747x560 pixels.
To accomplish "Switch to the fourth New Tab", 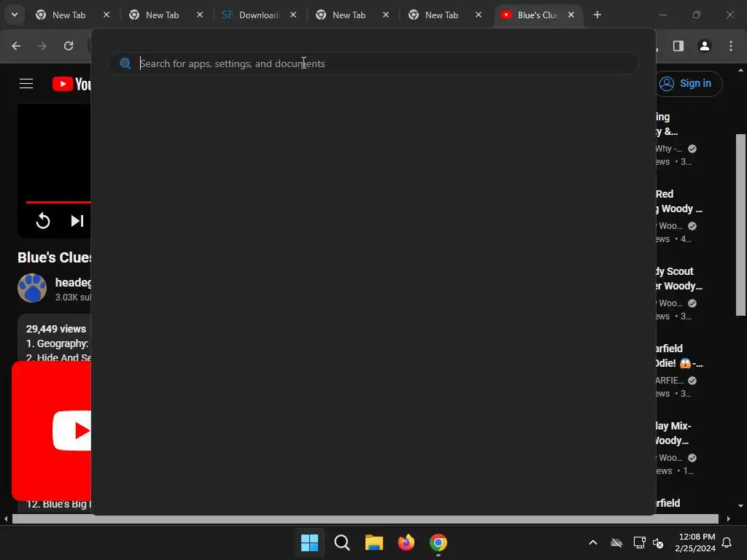I will pos(349,15).
